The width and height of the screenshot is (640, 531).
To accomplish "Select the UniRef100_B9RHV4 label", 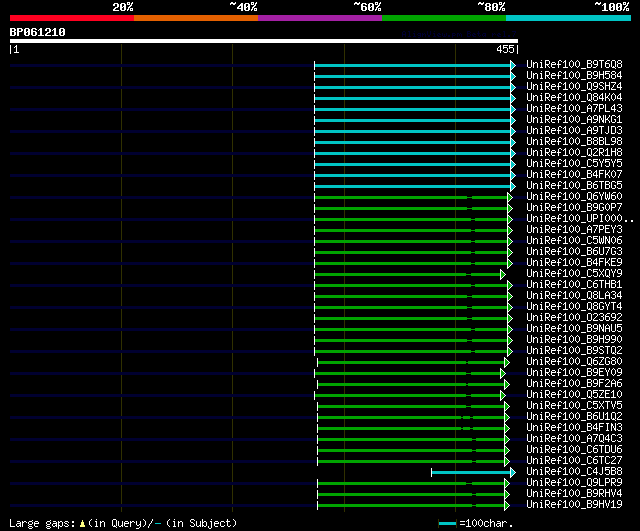I will point(574,494).
